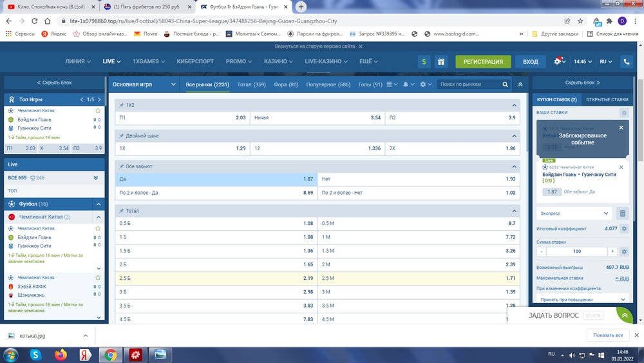This screenshot has height=363, width=644.
Task: Open the markets gear settings dropdown
Action: [x=426, y=84]
